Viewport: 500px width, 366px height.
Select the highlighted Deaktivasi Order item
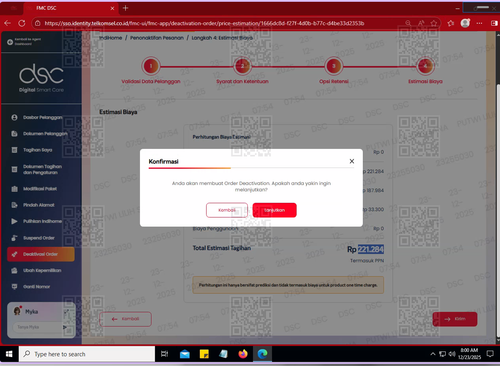41,254
